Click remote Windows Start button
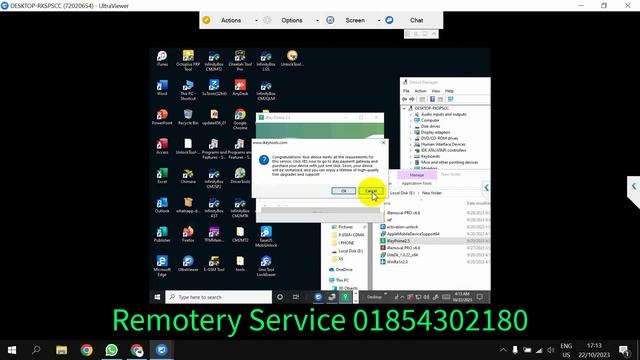The height and width of the screenshot is (360, 640). 157,297
